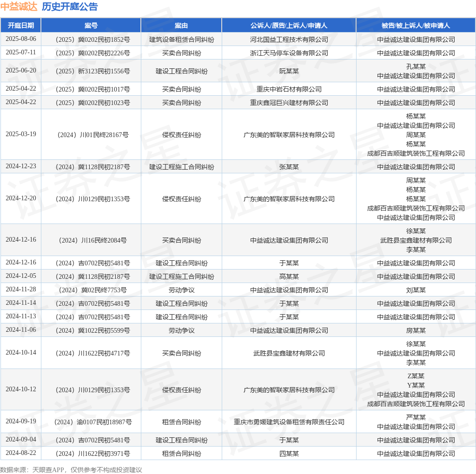Viewport: 476px width, 474px height.
Task: Click date 2024-11-14
Action: click(x=20, y=303)
